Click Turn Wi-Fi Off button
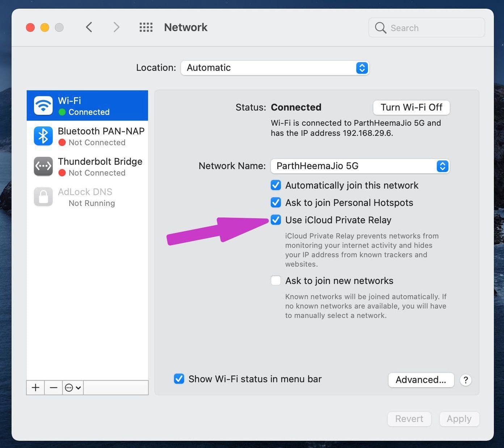 (x=411, y=108)
